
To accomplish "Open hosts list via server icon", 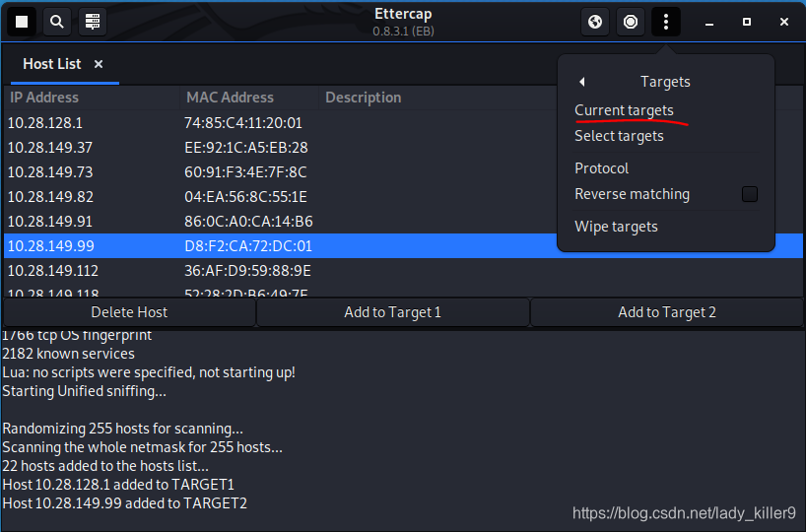I will pos(93,22).
